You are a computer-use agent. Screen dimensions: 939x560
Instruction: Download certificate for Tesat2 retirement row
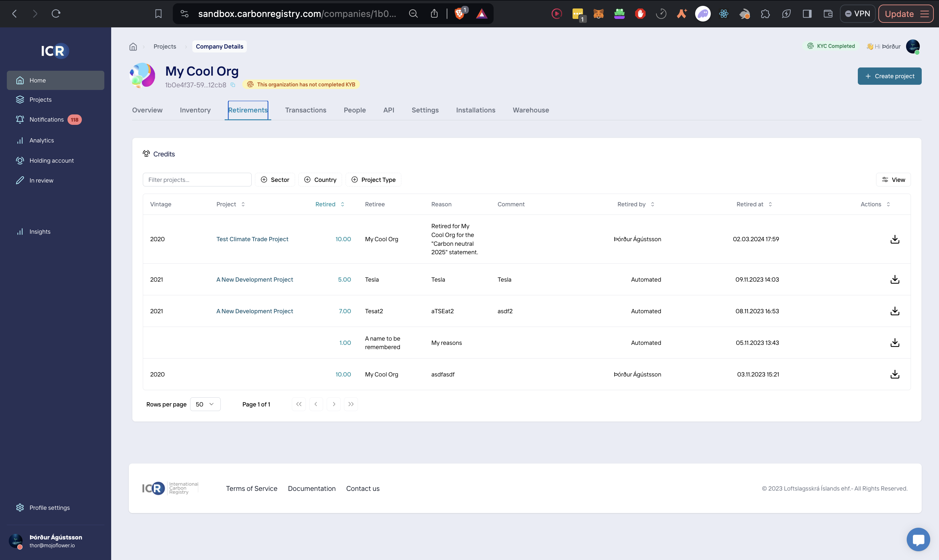[894, 311]
